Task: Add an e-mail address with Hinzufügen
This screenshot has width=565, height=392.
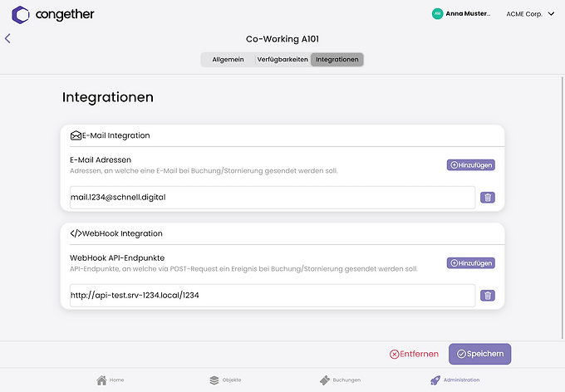Action: pos(471,165)
